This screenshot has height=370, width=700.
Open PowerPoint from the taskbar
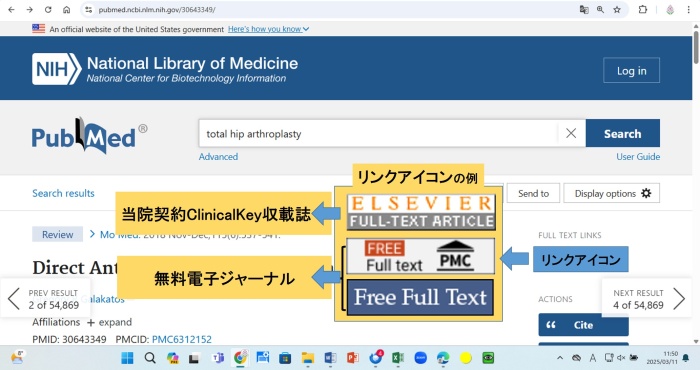coord(353,358)
